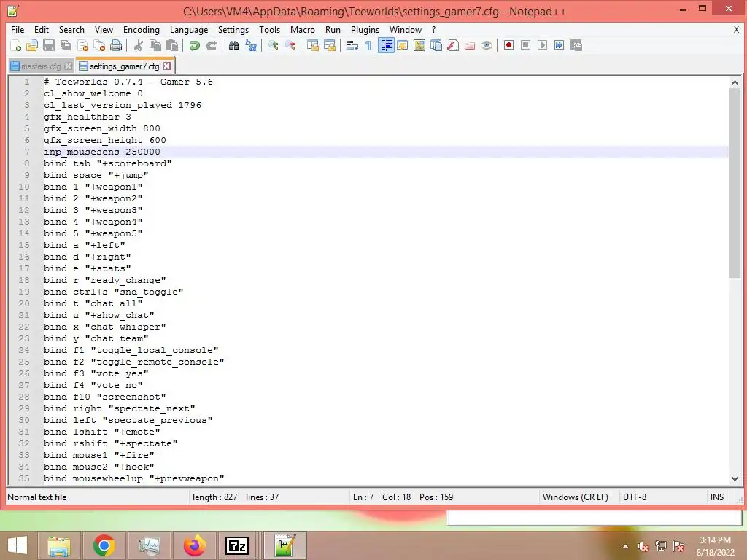The height and width of the screenshot is (560, 747).
Task: Start macro recording with red dot icon
Action: 508,45
